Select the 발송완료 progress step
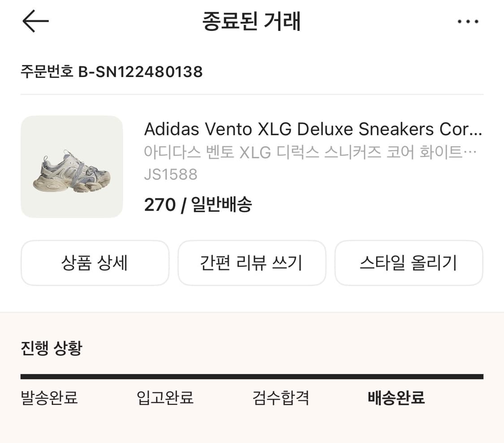Viewport: 504px width, 443px height. (x=49, y=397)
